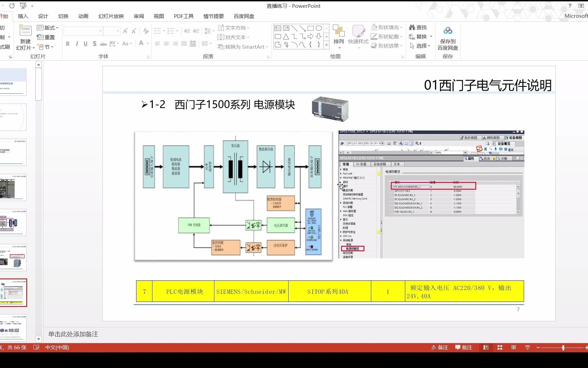Screen dimensions: 588x368
Task: Open the Slide Sorter view icon
Action: (500, 348)
